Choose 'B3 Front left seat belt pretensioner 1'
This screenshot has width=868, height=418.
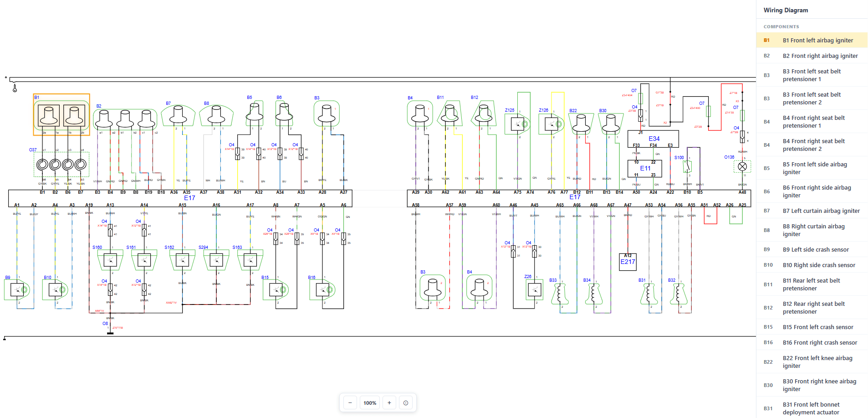click(x=812, y=75)
